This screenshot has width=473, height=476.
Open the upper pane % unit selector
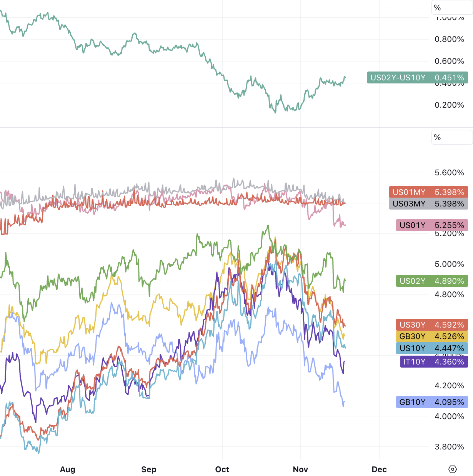pos(452,8)
